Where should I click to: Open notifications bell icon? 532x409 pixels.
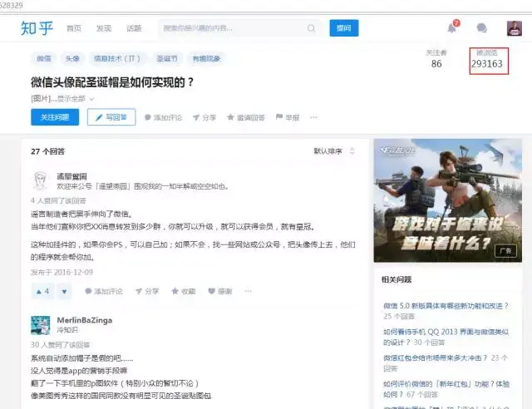pos(452,27)
